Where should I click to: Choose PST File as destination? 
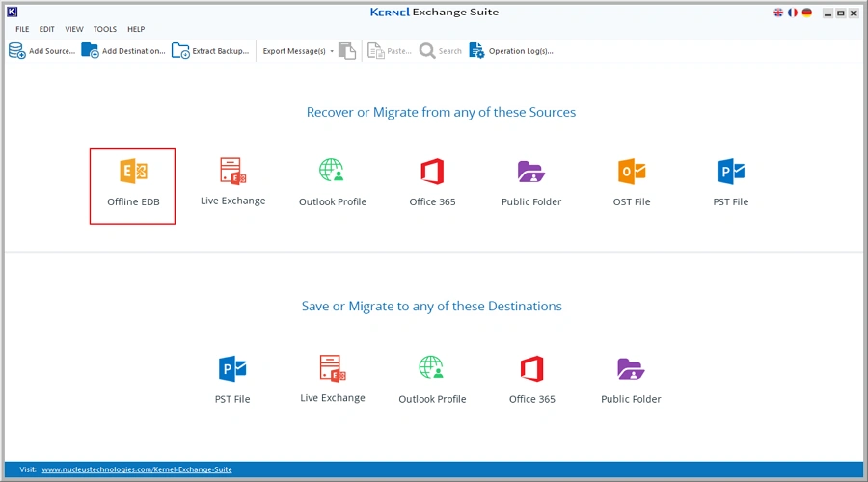coord(232,380)
